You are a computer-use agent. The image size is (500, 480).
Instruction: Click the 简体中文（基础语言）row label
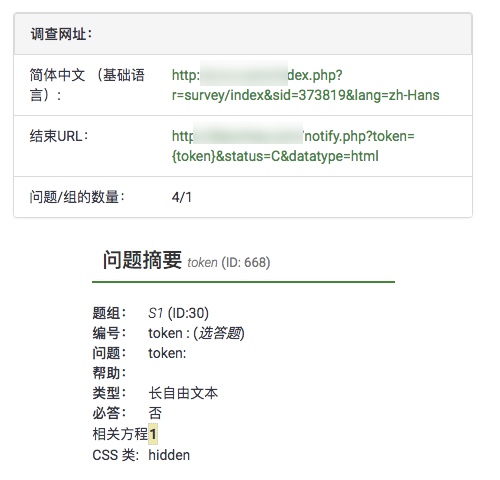[87, 85]
